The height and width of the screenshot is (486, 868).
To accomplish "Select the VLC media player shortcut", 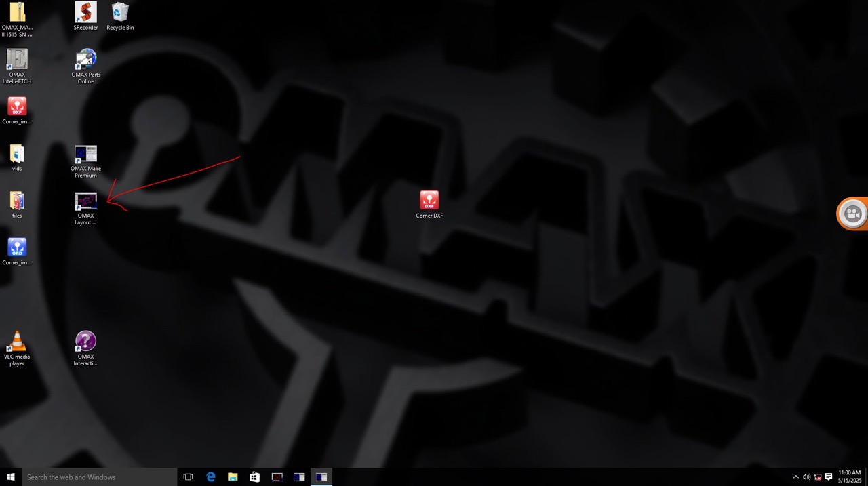I will 17,348.
